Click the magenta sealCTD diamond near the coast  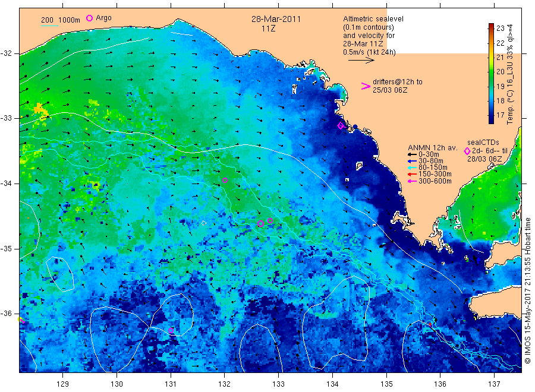pos(341,126)
